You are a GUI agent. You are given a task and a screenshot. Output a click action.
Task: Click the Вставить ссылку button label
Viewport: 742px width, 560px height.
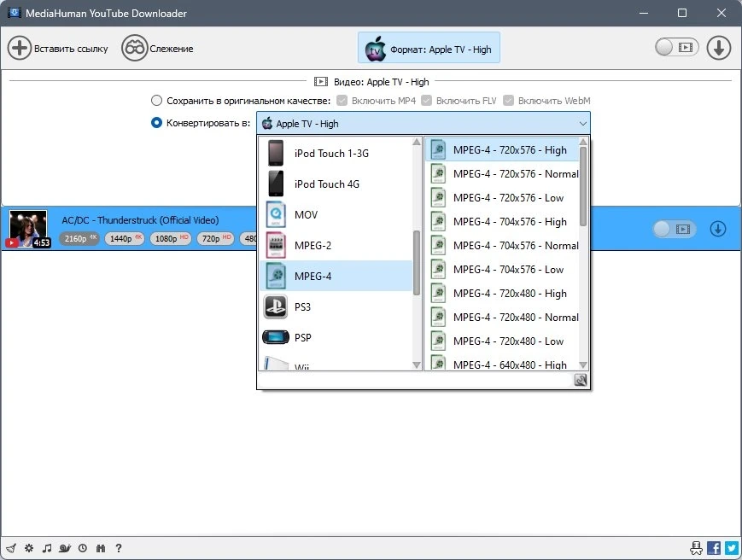(71, 49)
